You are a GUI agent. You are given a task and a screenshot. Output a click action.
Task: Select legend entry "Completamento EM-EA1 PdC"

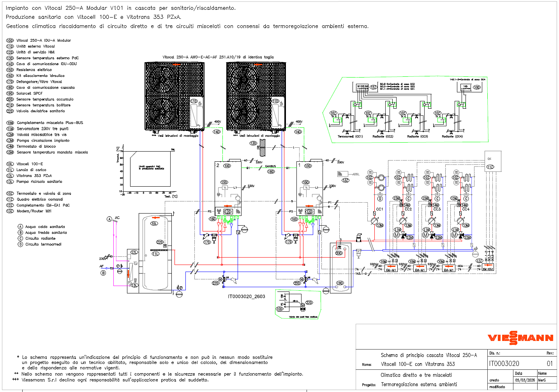(x=43, y=205)
